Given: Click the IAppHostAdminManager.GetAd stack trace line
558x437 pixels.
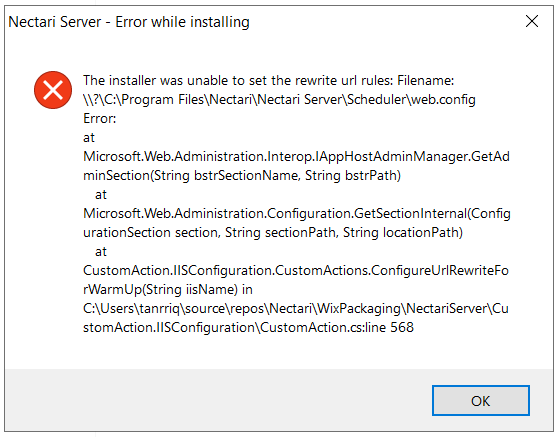Looking at the screenshot, I should tap(296, 157).
